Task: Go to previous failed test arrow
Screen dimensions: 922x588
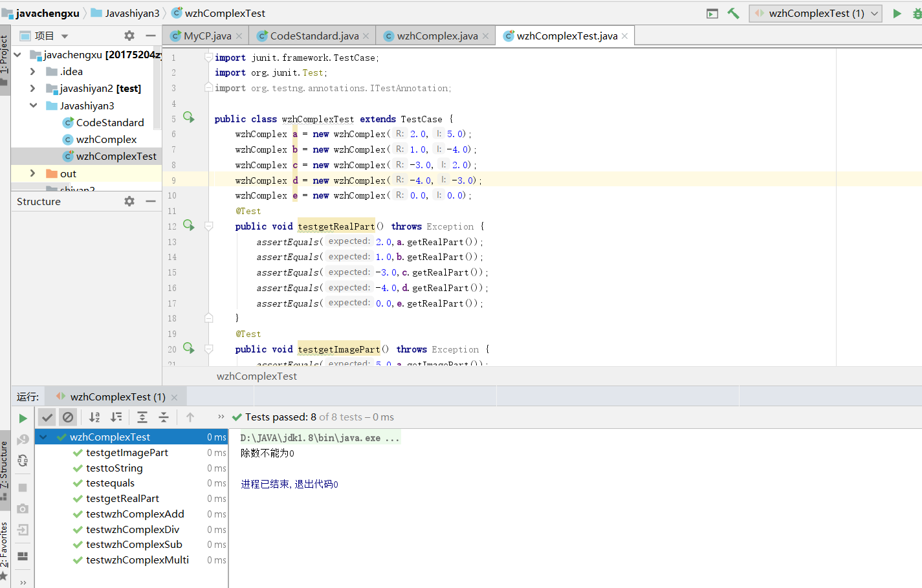Action: click(190, 417)
